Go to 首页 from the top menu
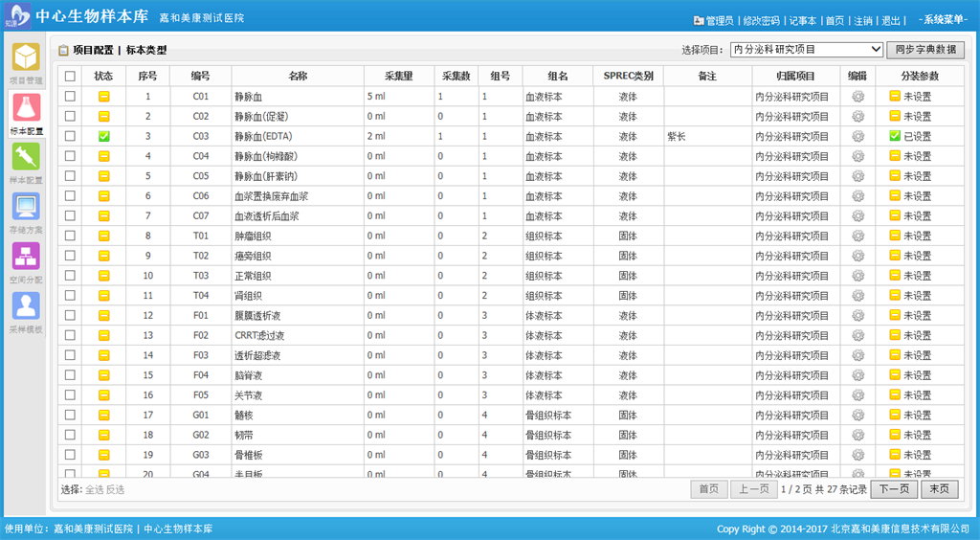Image resolution: width=980 pixels, height=540 pixels. pos(835,20)
